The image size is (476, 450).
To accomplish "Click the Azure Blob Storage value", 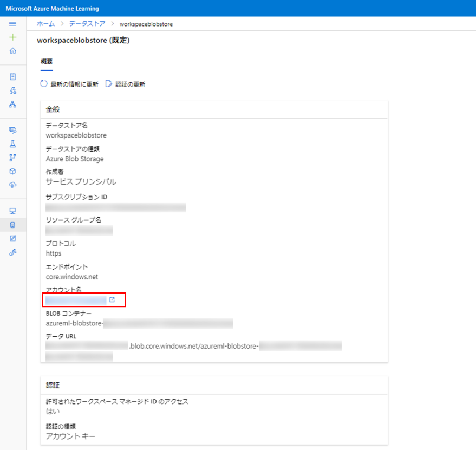I will (x=75, y=159).
